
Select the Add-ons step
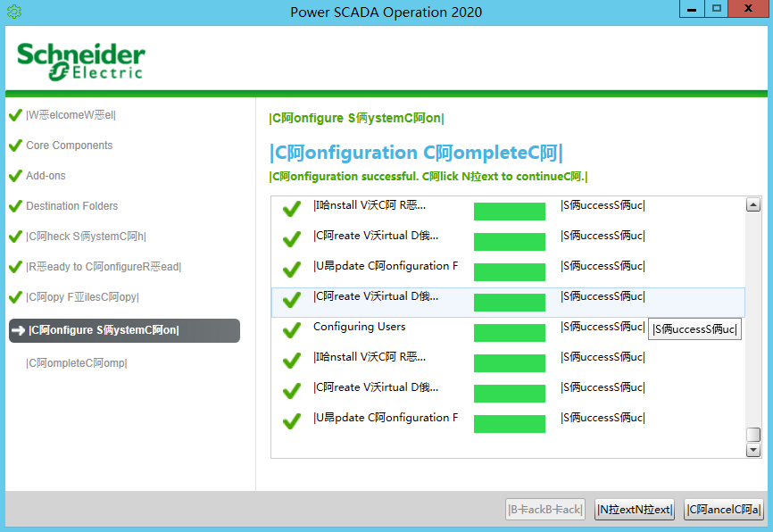[46, 176]
